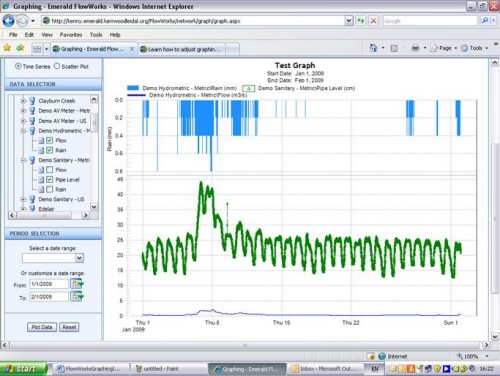This screenshot has width=500, height=376.
Task: Click the Print icon
Action: pos(415,48)
